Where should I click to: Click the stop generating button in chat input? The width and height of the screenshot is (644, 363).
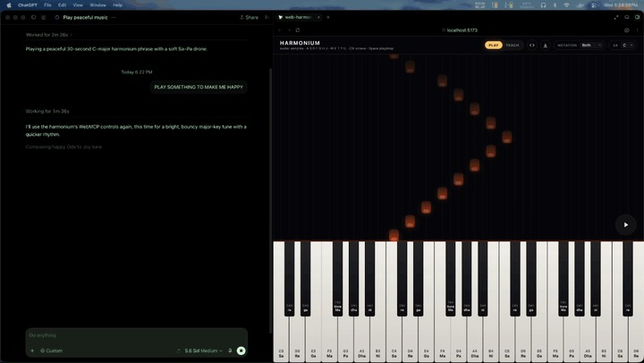pyautogui.click(x=241, y=350)
